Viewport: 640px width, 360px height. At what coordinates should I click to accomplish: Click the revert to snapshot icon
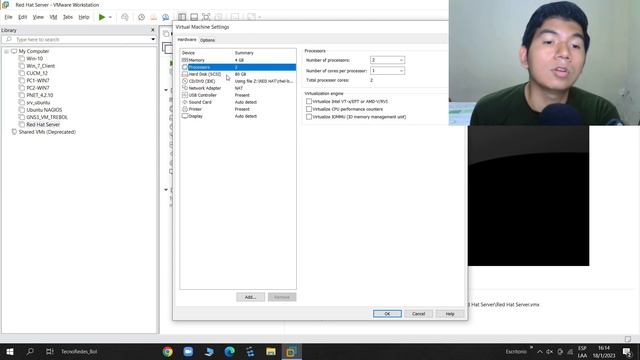153,17
